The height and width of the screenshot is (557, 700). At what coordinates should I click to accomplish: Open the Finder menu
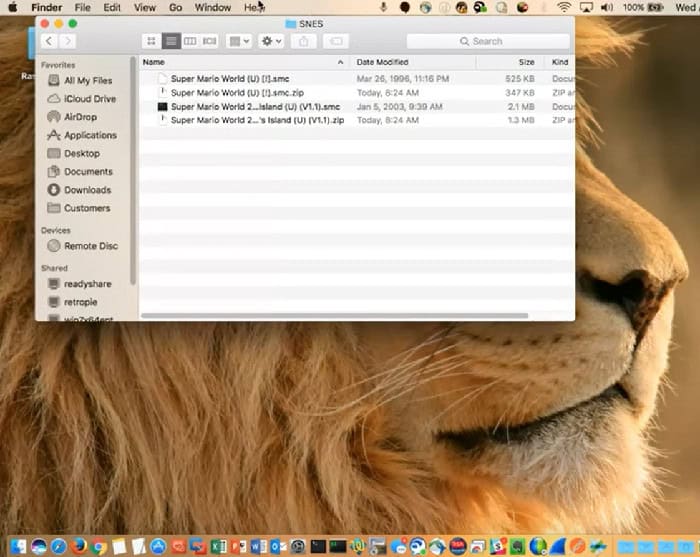point(46,7)
